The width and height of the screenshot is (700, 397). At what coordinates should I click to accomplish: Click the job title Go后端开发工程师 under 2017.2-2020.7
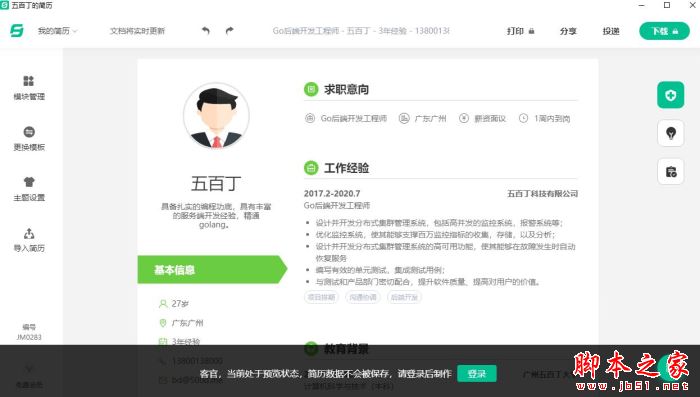point(337,205)
